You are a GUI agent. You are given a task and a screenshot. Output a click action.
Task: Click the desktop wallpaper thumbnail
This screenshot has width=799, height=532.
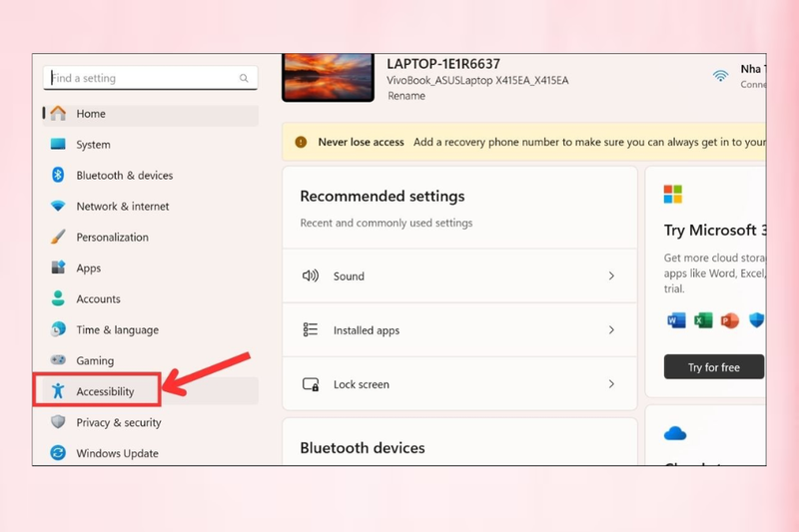point(329,78)
